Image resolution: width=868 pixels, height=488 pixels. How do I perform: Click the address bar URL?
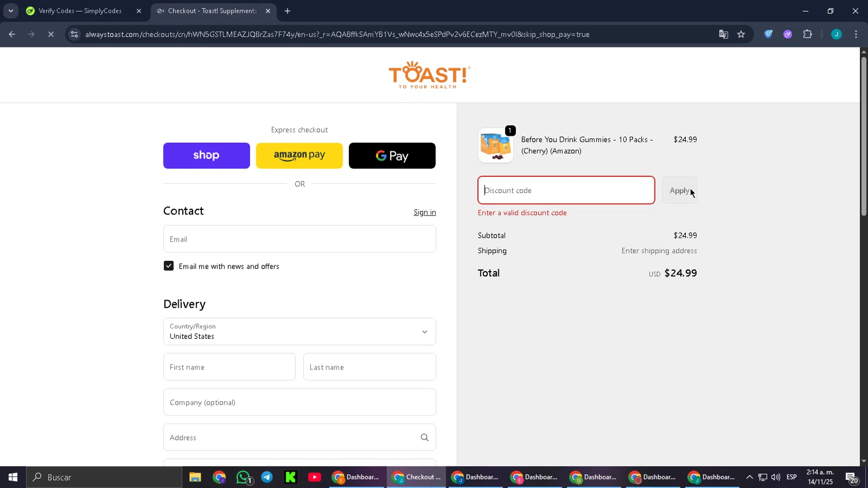coord(337,34)
